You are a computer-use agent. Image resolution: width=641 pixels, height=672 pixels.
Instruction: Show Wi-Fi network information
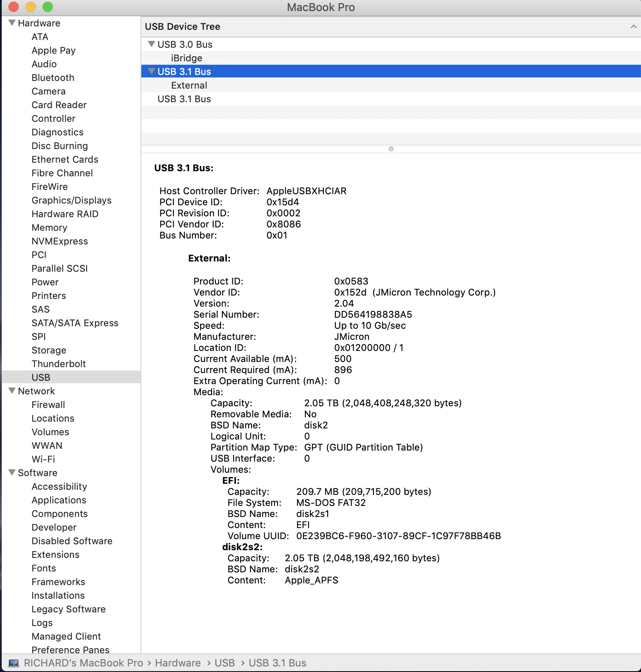click(43, 459)
